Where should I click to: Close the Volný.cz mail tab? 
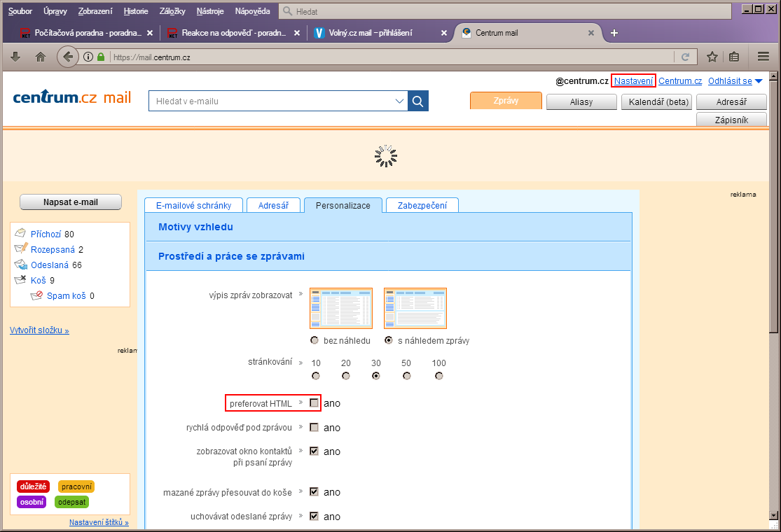tap(444, 33)
